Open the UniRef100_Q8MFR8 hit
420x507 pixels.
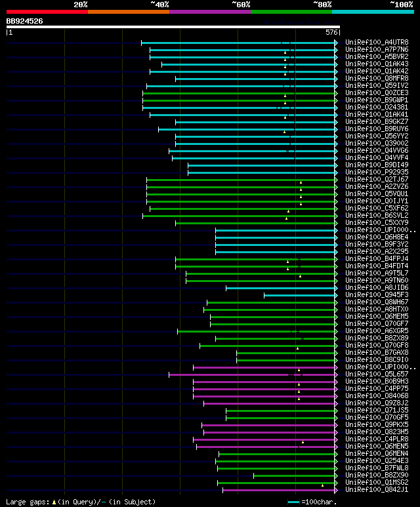(377, 78)
